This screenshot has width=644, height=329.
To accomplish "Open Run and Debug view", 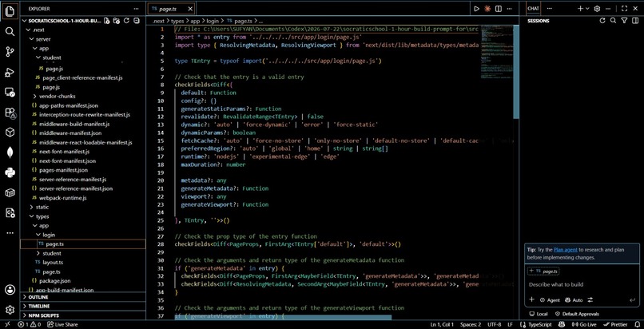I will 10,73.
